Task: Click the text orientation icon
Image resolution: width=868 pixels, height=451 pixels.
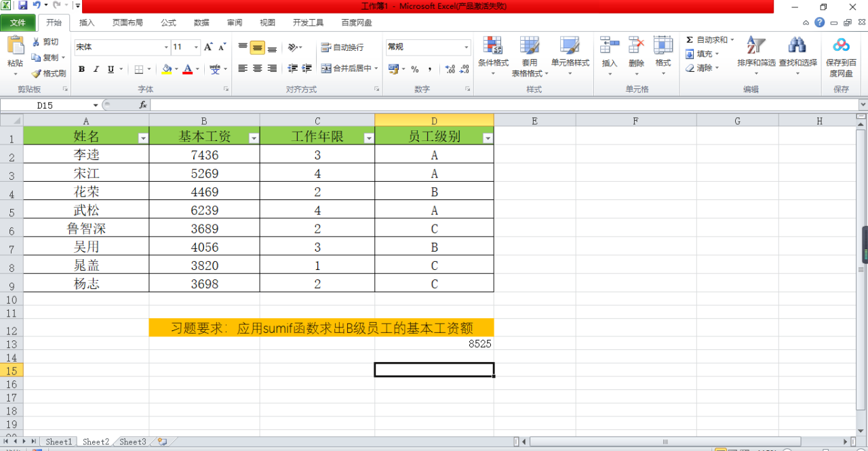Action: 292,47
